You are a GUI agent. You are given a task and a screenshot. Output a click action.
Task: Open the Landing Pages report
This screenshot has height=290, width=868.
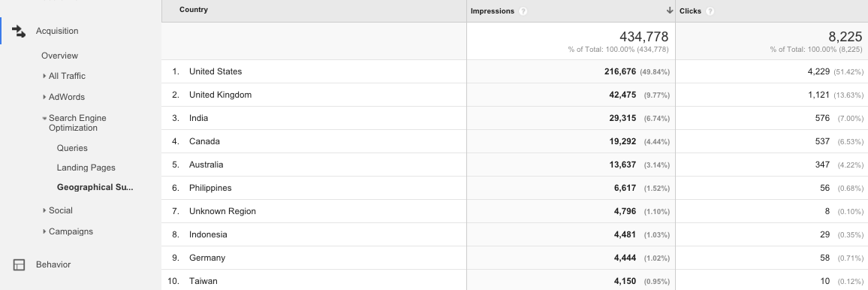point(86,167)
